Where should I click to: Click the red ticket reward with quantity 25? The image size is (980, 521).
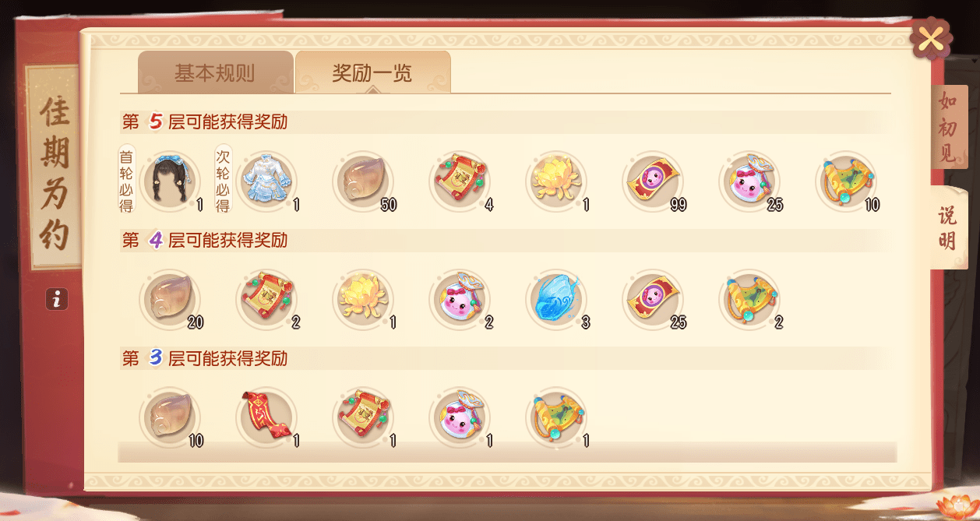click(x=653, y=299)
